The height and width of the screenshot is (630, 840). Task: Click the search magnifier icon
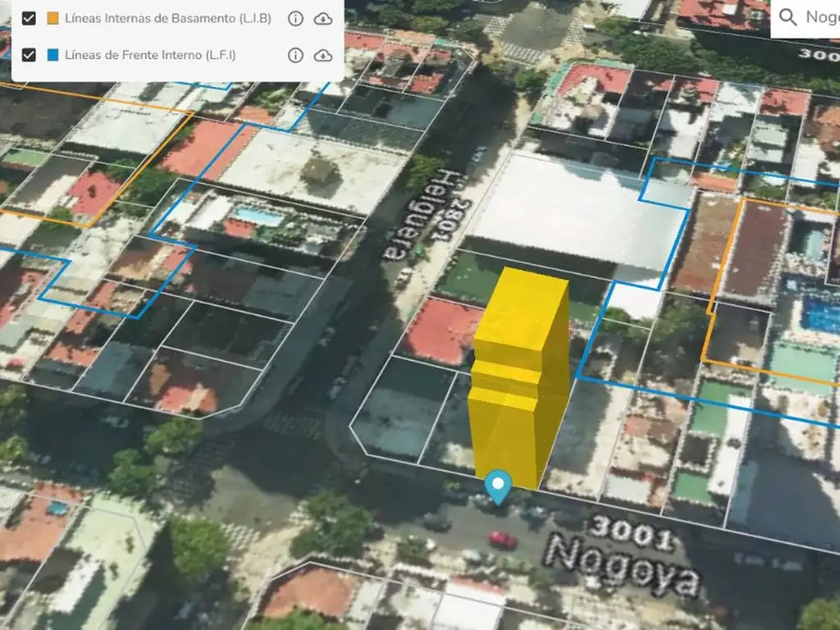click(787, 17)
